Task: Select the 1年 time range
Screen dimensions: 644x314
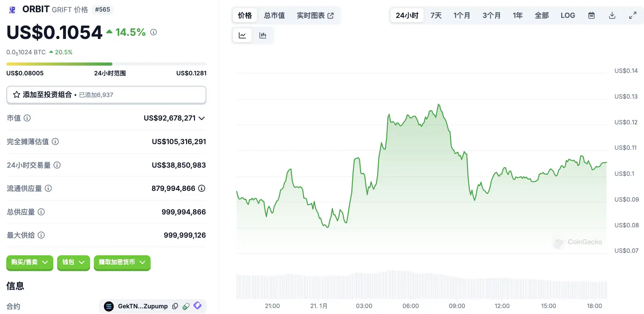Action: coord(518,15)
